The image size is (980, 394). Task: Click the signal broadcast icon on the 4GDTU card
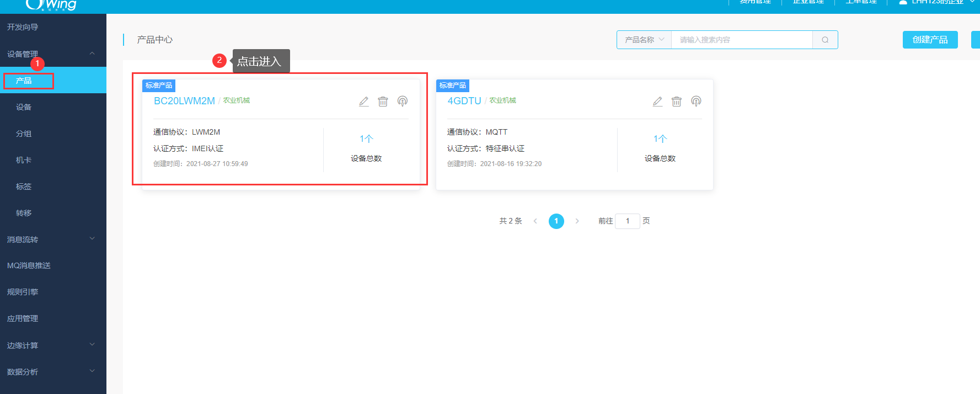696,102
